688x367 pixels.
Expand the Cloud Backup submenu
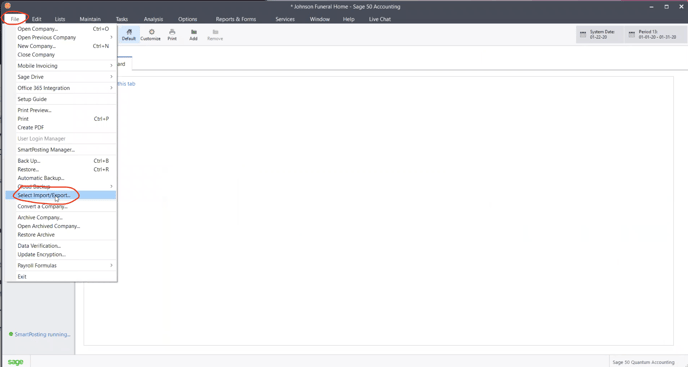point(61,187)
